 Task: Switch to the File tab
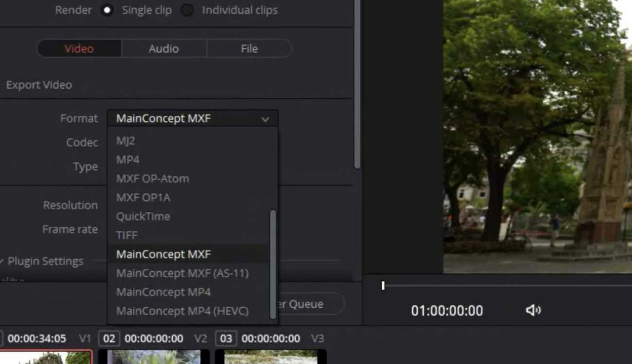click(x=249, y=48)
